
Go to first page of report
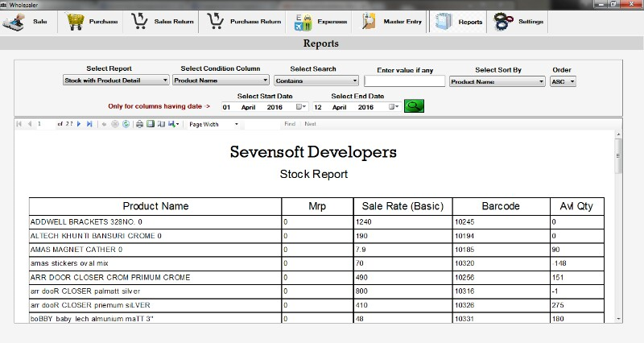click(19, 124)
